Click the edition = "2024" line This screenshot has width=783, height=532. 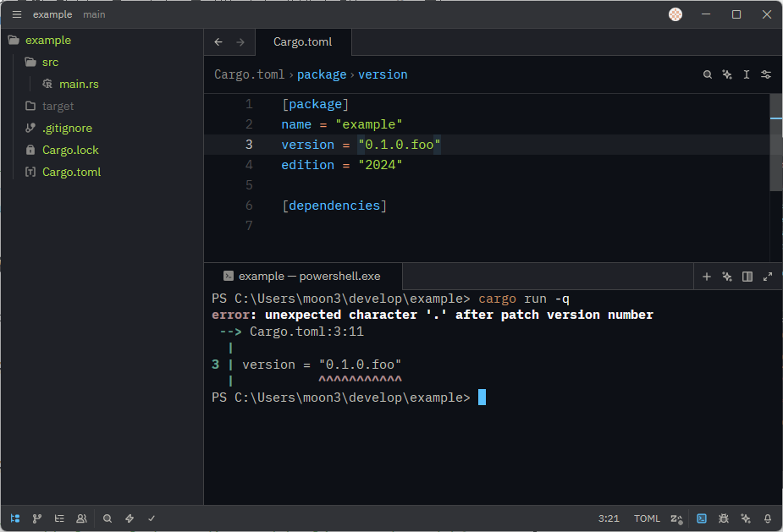point(342,165)
